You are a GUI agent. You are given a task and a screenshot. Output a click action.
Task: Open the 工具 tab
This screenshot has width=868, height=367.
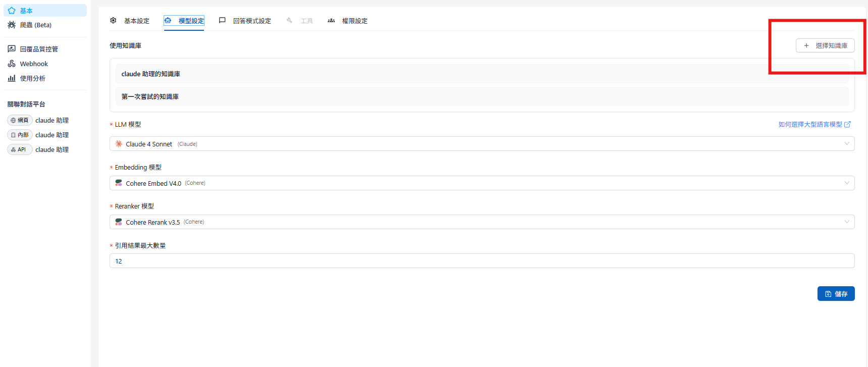306,21
